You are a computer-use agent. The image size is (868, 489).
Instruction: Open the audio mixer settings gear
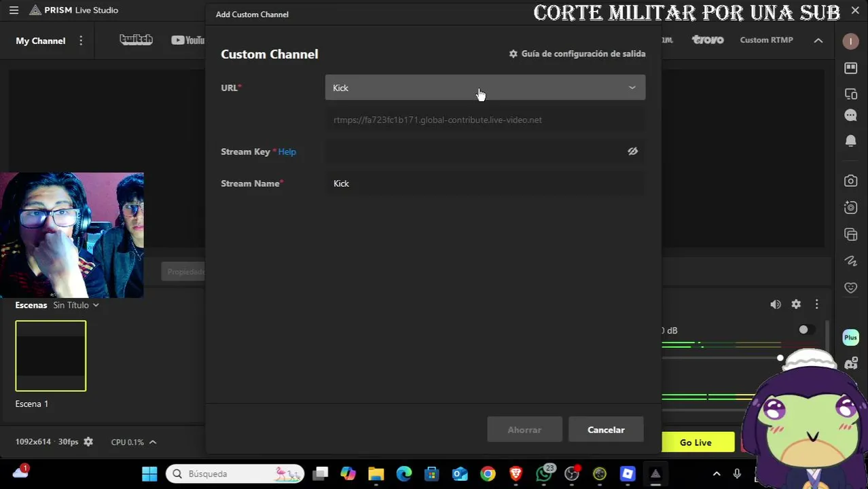tap(796, 304)
